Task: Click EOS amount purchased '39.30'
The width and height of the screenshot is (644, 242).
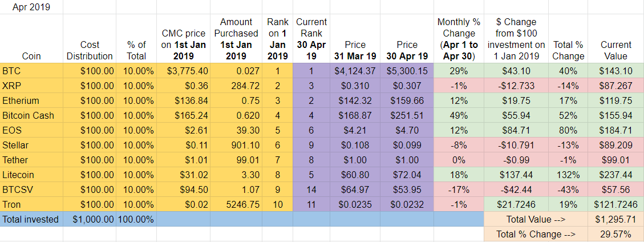Action: pyautogui.click(x=236, y=130)
